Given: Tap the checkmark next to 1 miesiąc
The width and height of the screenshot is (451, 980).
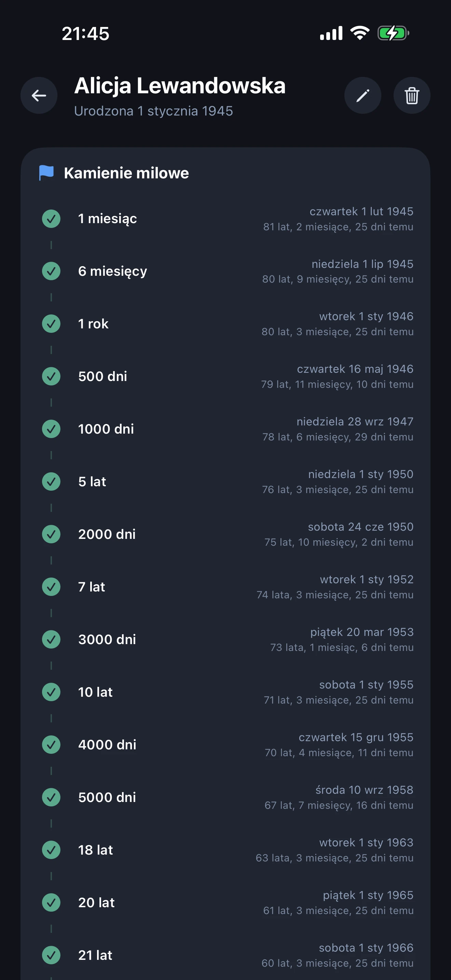Looking at the screenshot, I should tap(51, 219).
